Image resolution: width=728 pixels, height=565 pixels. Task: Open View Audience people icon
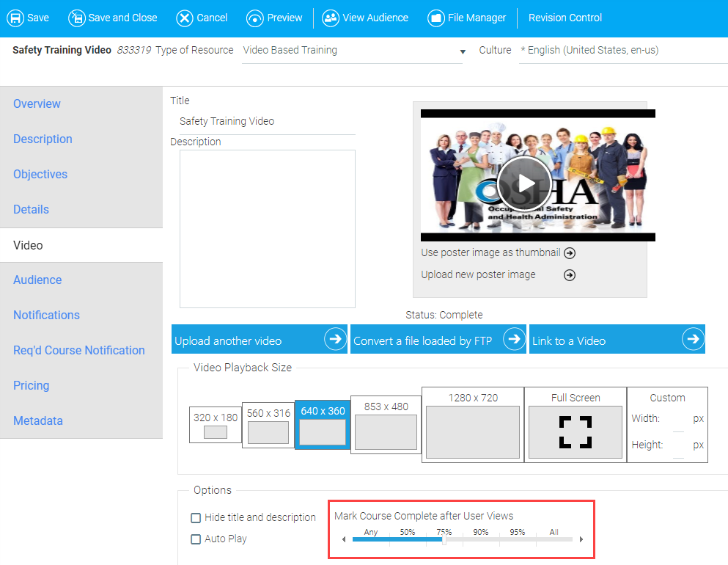331,18
